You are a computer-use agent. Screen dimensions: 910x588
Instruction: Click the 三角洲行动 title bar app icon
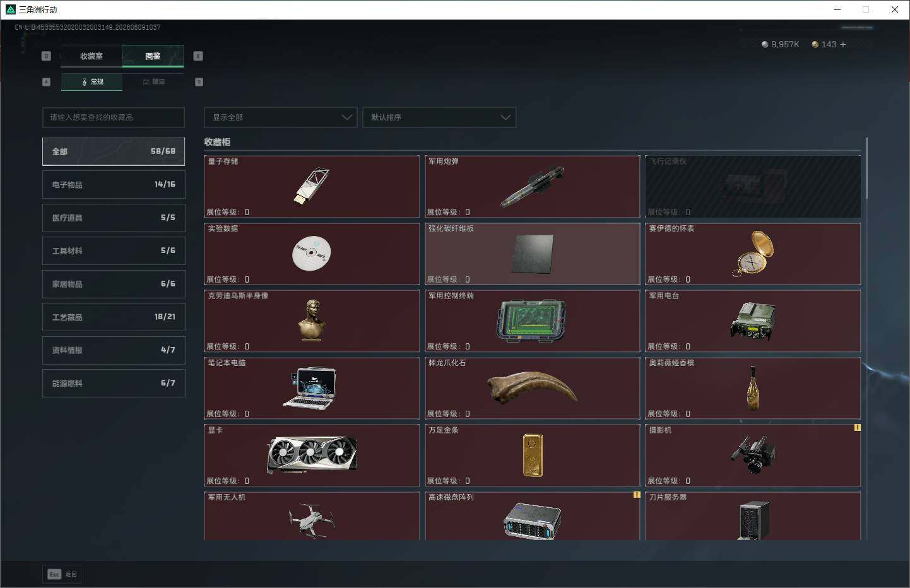click(x=10, y=9)
